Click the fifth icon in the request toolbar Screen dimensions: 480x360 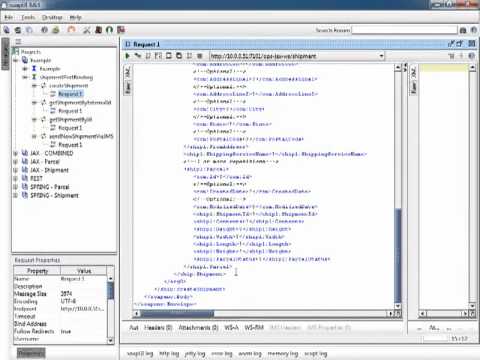[x=169, y=56]
